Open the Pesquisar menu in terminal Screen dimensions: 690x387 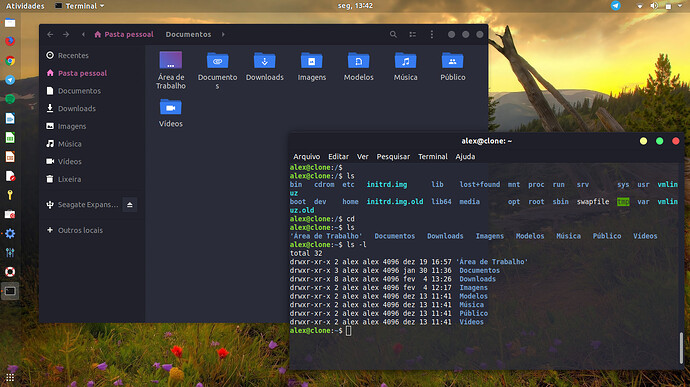393,156
